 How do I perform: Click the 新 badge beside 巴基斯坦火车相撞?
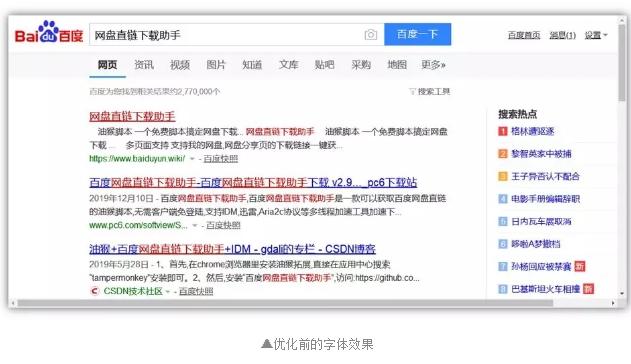coord(588,289)
